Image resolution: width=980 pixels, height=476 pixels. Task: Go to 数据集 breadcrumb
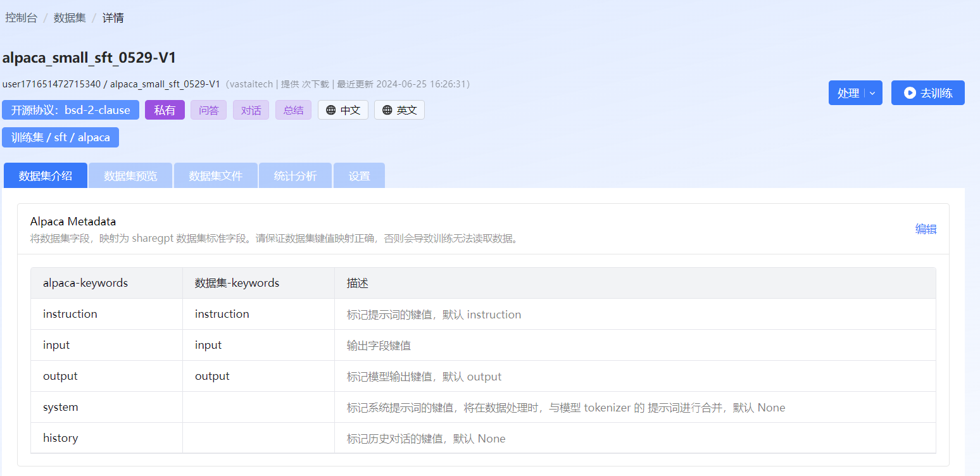(x=70, y=18)
